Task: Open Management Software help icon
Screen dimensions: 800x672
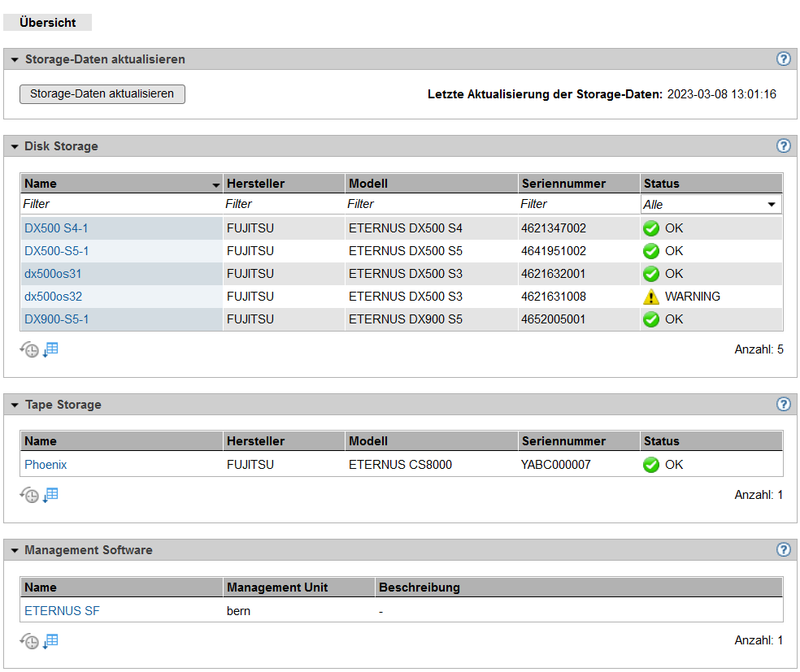Action: (783, 549)
